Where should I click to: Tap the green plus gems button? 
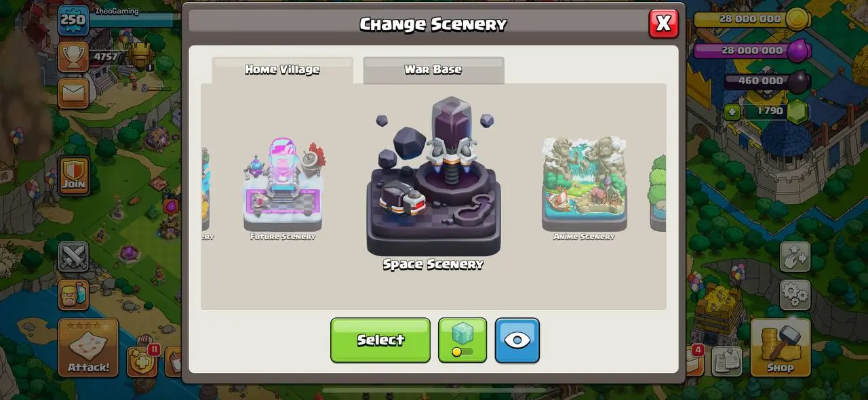(x=732, y=111)
